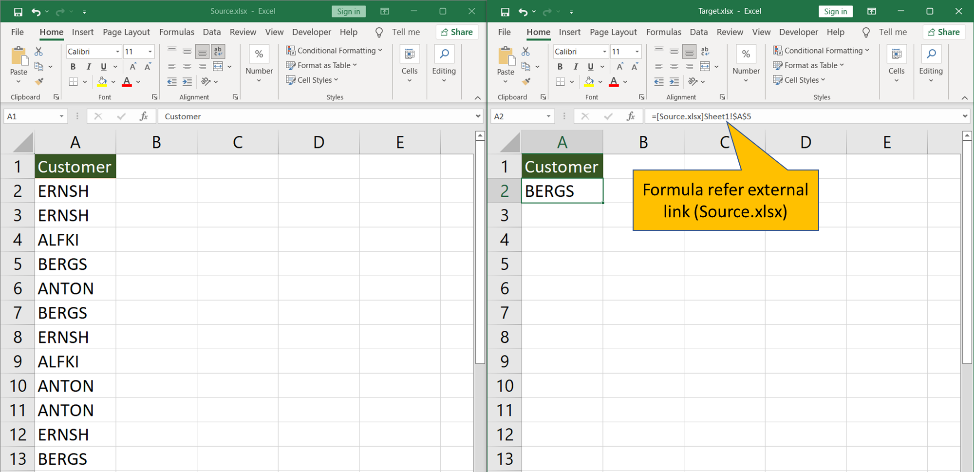
Task: Click Share button in Target.xlsx
Action: pyautogui.click(x=944, y=32)
